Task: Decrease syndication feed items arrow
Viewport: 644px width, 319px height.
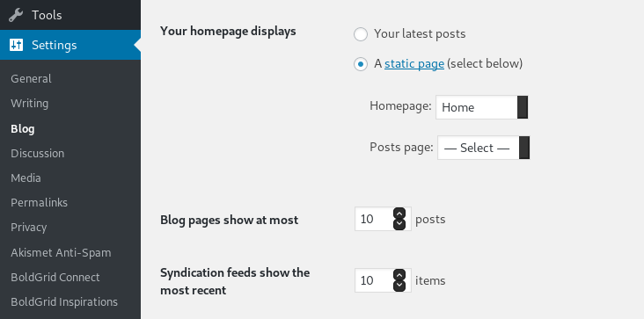Action: click(x=399, y=286)
